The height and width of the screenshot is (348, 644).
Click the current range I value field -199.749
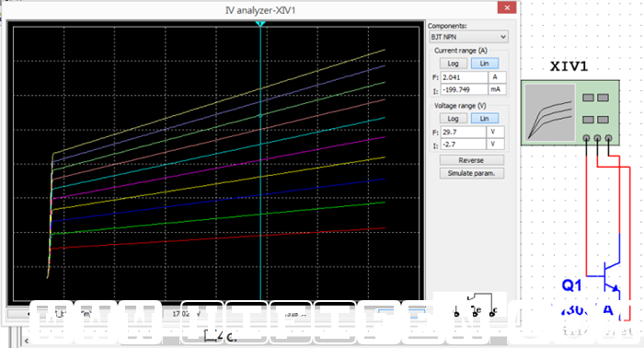[x=464, y=89]
